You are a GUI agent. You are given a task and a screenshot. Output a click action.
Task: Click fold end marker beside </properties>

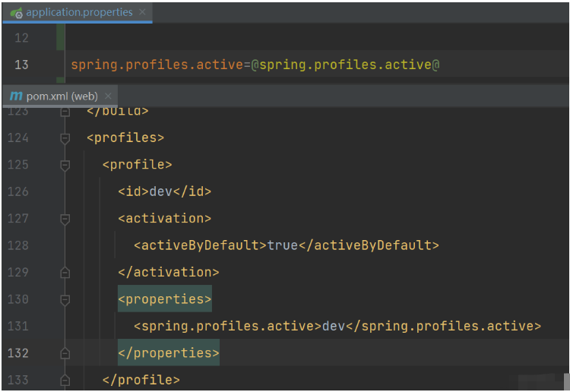pyautogui.click(x=65, y=353)
